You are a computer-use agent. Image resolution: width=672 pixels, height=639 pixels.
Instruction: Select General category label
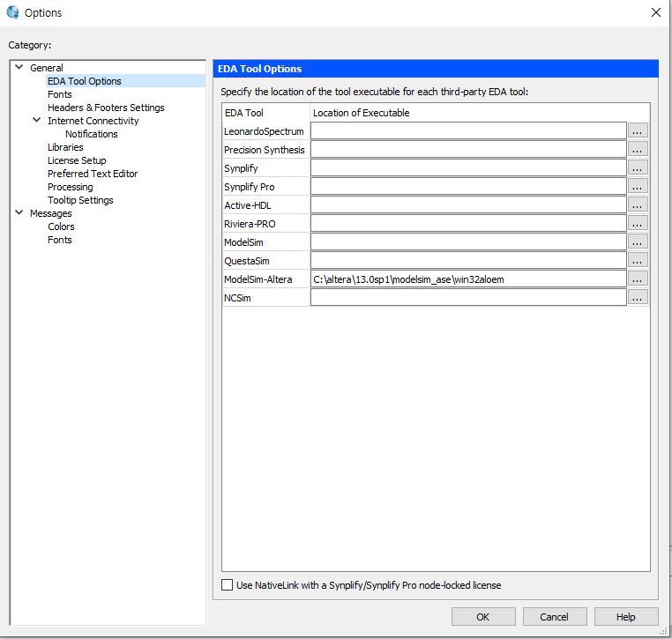click(46, 68)
